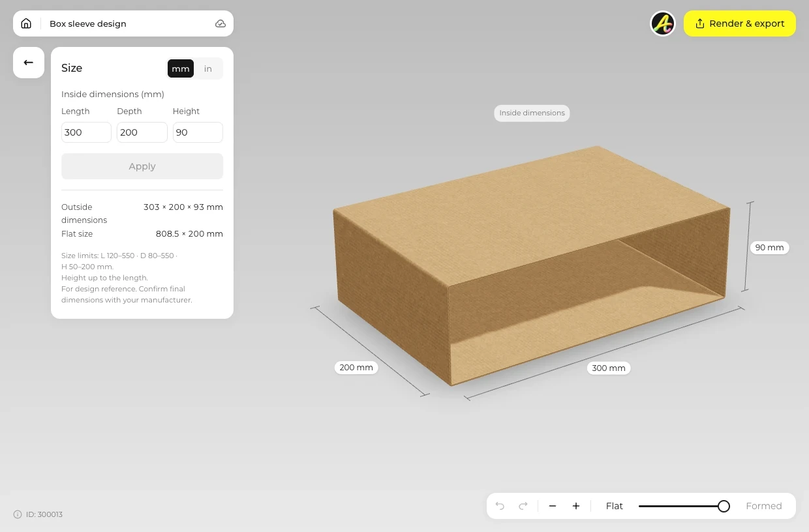Viewport: 809px width, 532px height.
Task: Click the 90 mm dimension label
Action: [x=770, y=248]
